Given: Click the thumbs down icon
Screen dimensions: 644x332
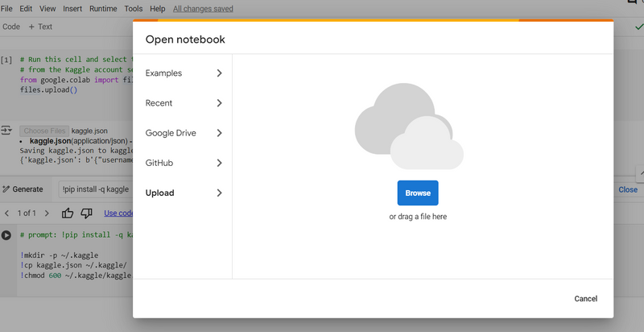Looking at the screenshot, I should 86,214.
